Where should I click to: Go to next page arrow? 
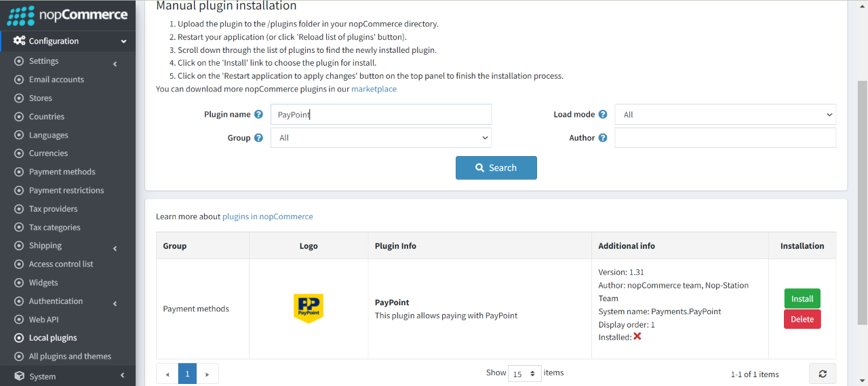208,374
